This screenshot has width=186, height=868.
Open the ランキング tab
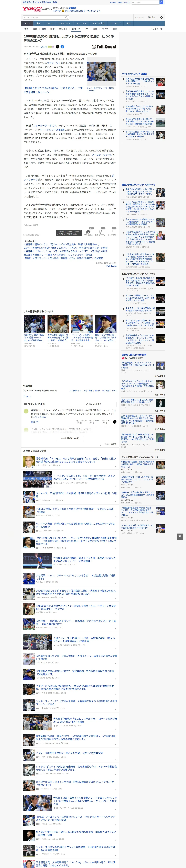coord(115,24)
